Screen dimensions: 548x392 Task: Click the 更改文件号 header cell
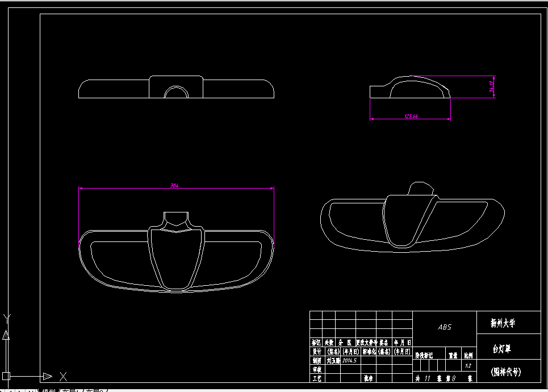point(366,343)
